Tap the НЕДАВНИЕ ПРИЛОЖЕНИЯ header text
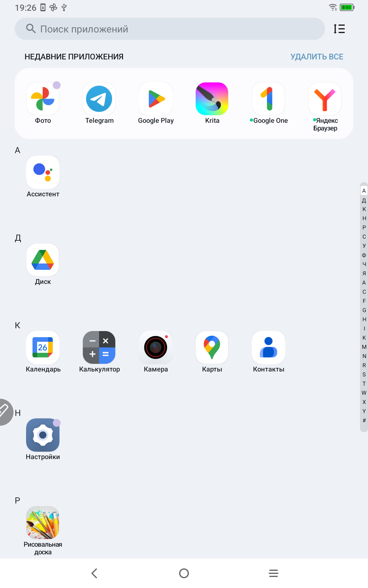The width and height of the screenshot is (368, 588). 74,57
